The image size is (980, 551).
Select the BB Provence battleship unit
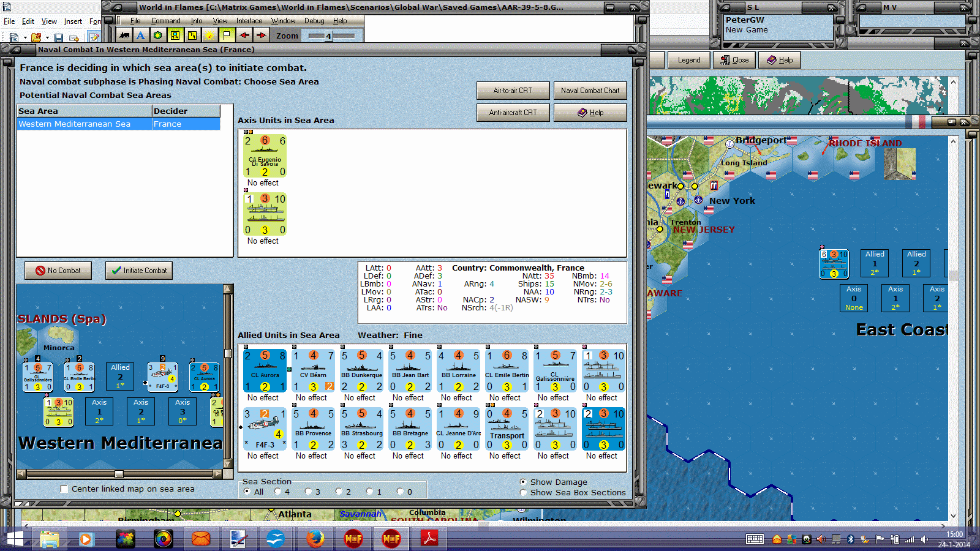pyautogui.click(x=314, y=429)
